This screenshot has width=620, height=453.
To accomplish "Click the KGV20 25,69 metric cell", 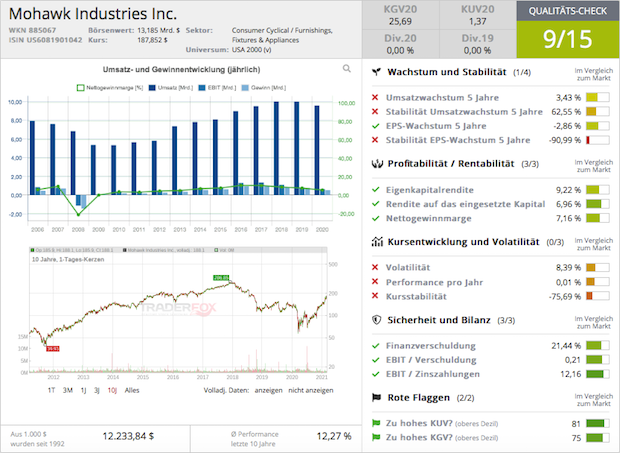I will coord(400,15).
